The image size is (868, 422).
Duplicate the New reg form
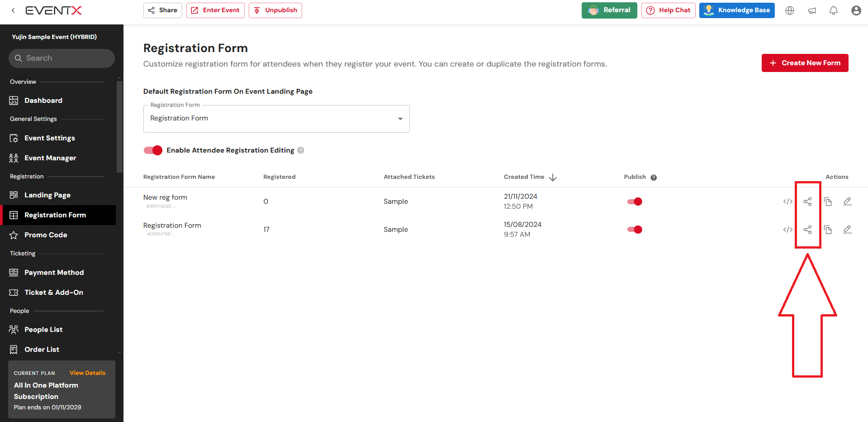[828, 201]
